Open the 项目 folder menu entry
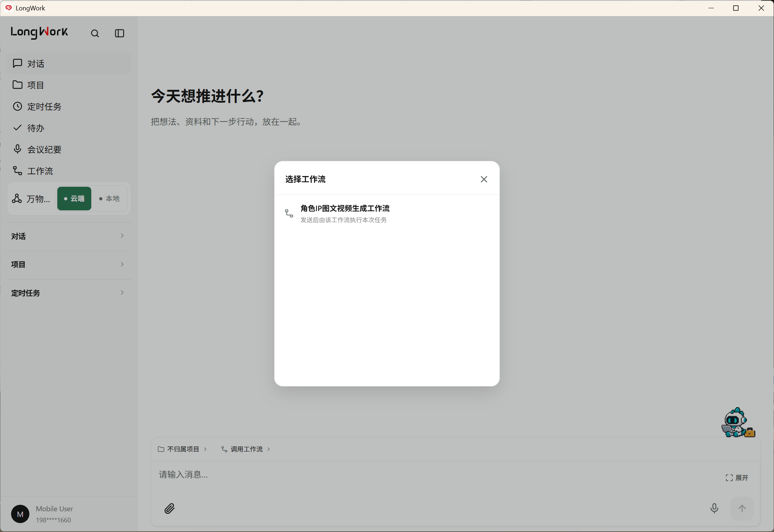The height and width of the screenshot is (532, 774). coord(69,85)
